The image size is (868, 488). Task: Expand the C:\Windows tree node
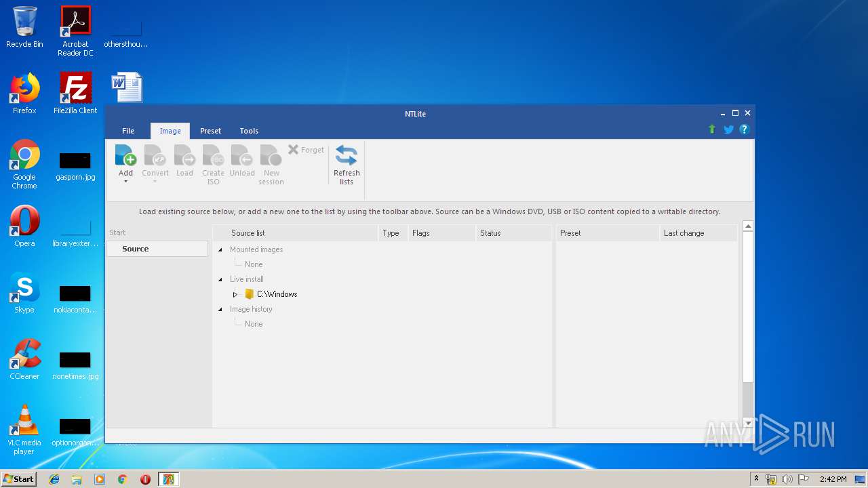pos(235,294)
